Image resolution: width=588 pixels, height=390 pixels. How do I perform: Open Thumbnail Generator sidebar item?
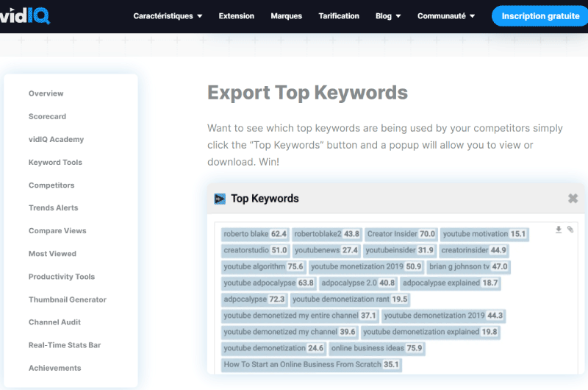(68, 299)
